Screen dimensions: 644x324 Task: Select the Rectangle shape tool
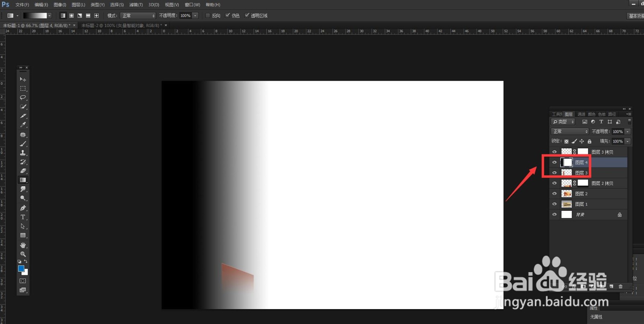tap(23, 235)
